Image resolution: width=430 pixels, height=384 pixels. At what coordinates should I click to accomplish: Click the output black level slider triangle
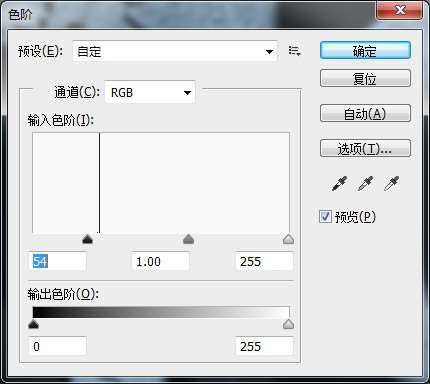pyautogui.click(x=33, y=324)
